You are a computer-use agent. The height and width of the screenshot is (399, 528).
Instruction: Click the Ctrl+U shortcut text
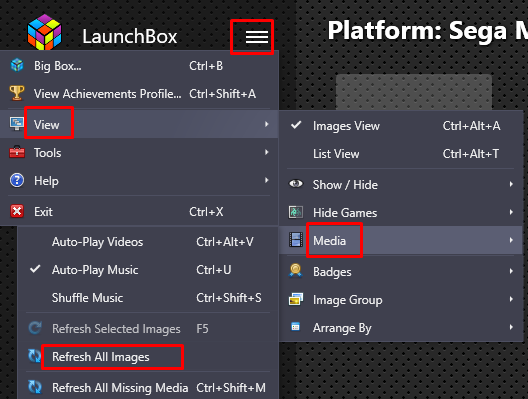pyautogui.click(x=213, y=270)
